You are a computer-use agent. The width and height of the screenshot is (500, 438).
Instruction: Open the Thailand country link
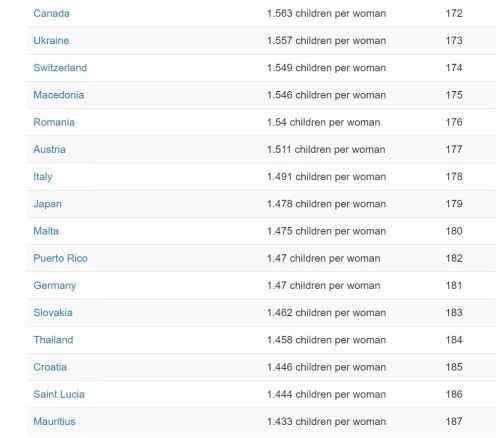pos(53,340)
